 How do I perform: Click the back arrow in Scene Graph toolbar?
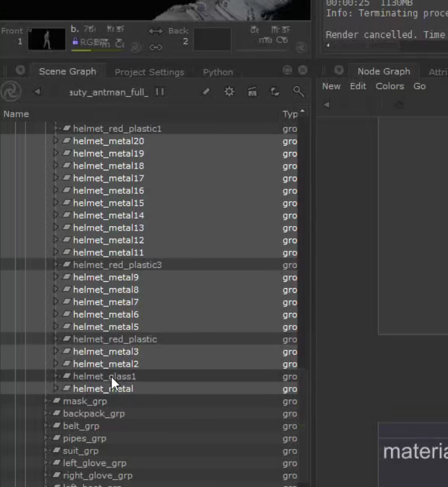point(37,92)
